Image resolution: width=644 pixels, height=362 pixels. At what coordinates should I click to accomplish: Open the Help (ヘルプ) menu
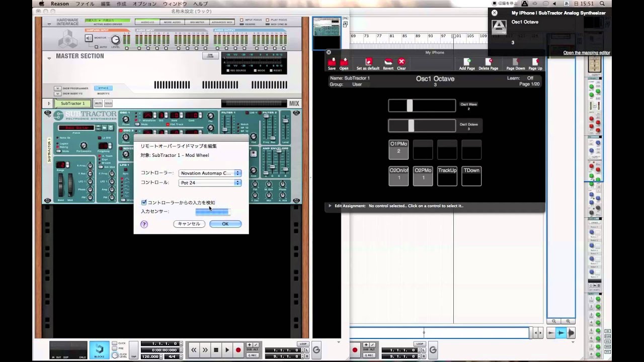coord(200,4)
